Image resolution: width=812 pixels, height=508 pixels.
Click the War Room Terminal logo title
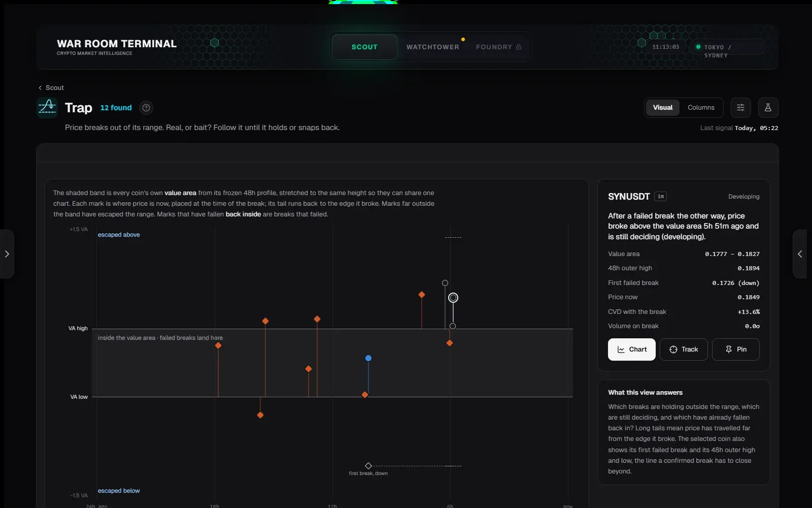click(117, 44)
